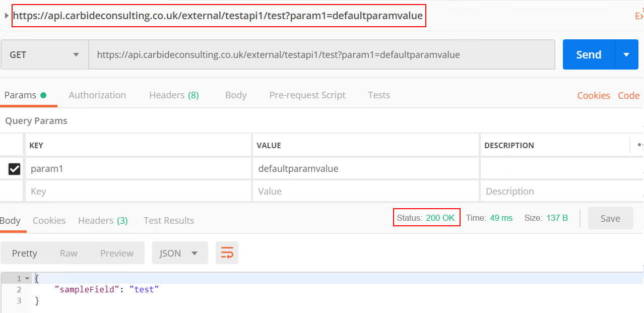
Task: Open the Test Results tab
Action: point(168,220)
